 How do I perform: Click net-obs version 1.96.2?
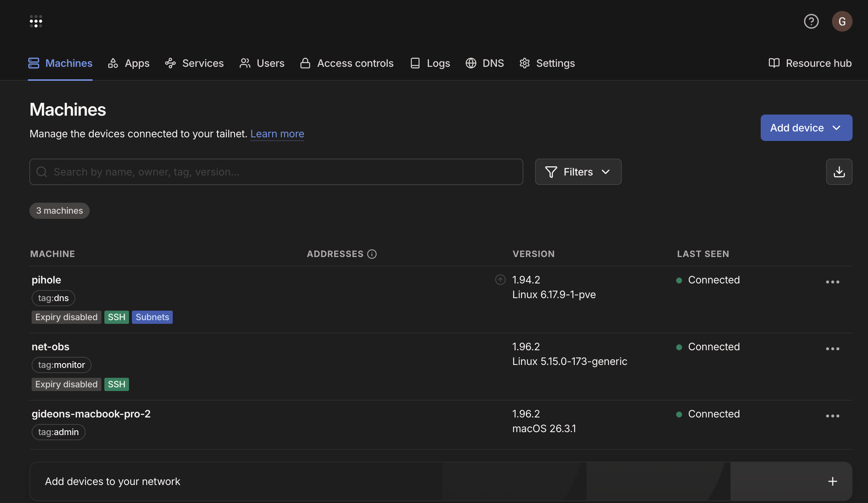(526, 347)
